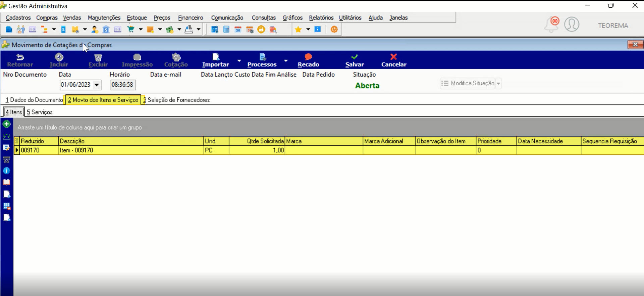The image size is (644, 296).
Task: Expand the hierarchy tree icon dropdown arrow
Action: pos(54,30)
